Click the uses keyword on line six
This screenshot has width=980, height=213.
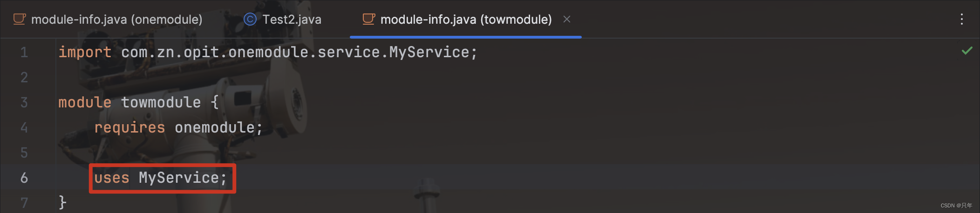coord(112,178)
